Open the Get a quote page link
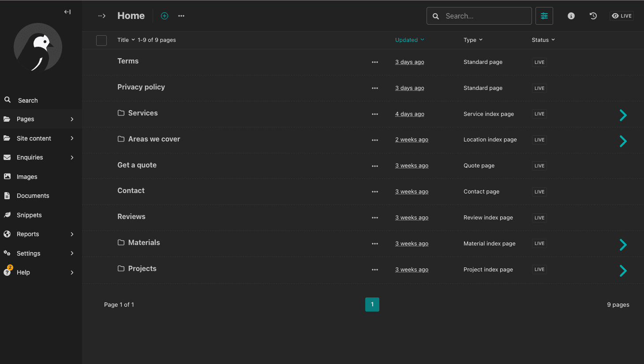Screen dimensions: 644x364 coord(137,165)
